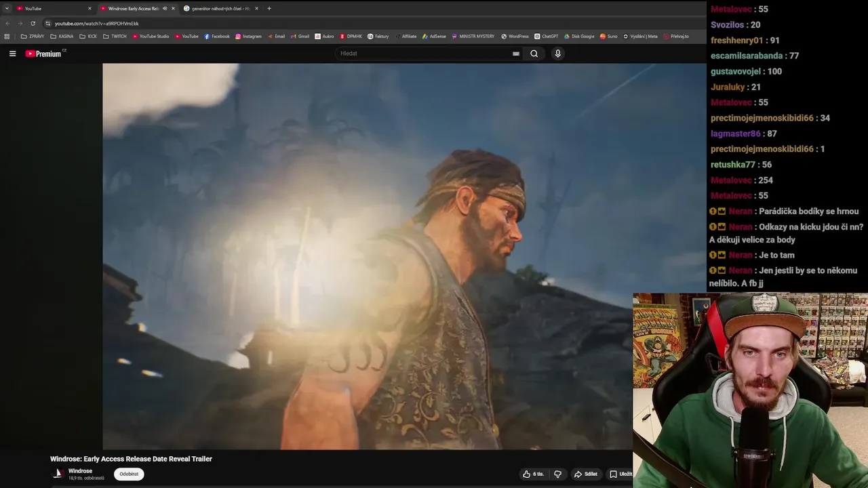Open the ZPRÁVY bookmark folder

tap(33, 36)
